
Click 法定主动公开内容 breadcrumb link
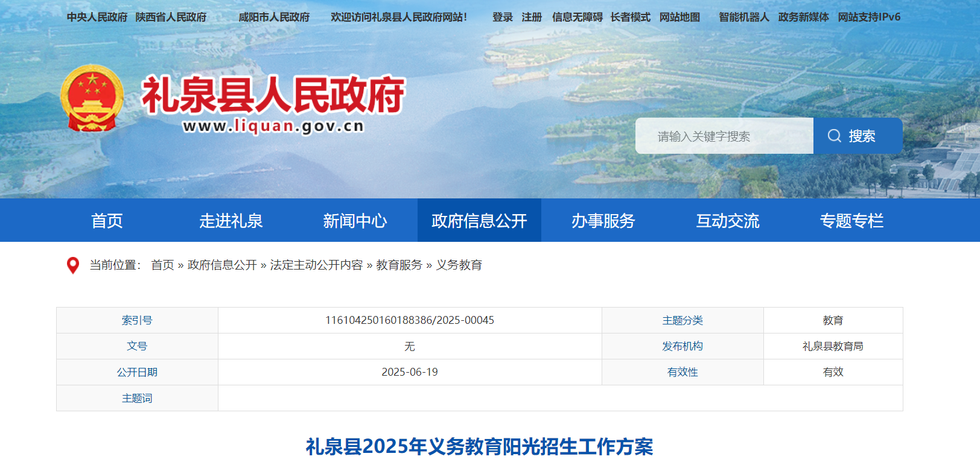[316, 265]
